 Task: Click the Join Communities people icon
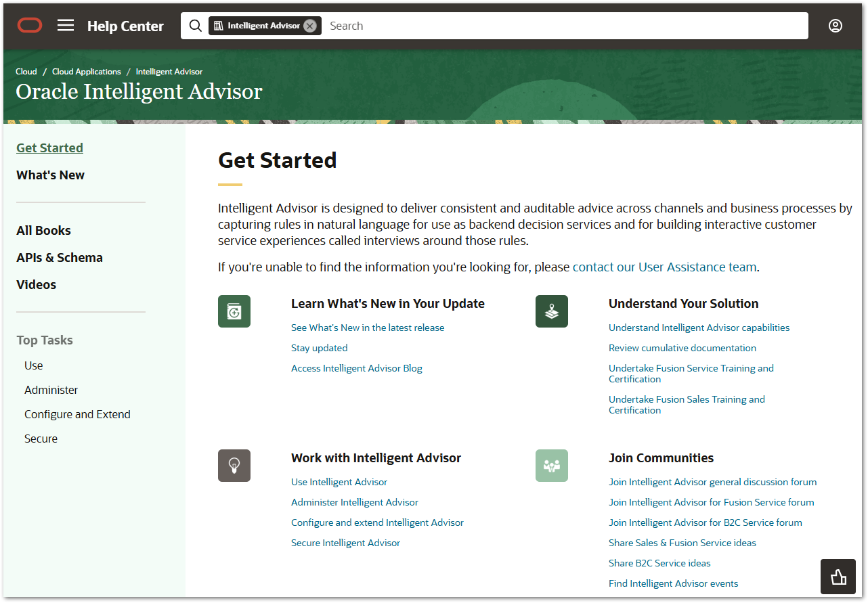pos(552,466)
